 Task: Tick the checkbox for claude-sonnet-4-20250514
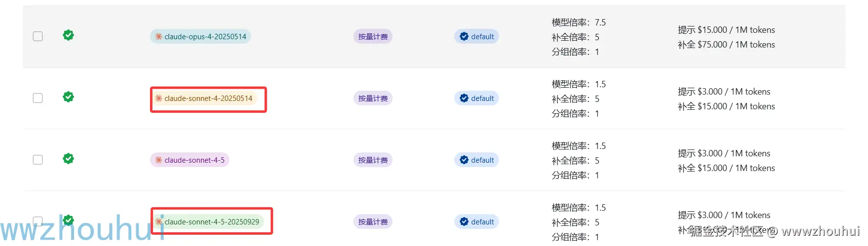tap(38, 98)
